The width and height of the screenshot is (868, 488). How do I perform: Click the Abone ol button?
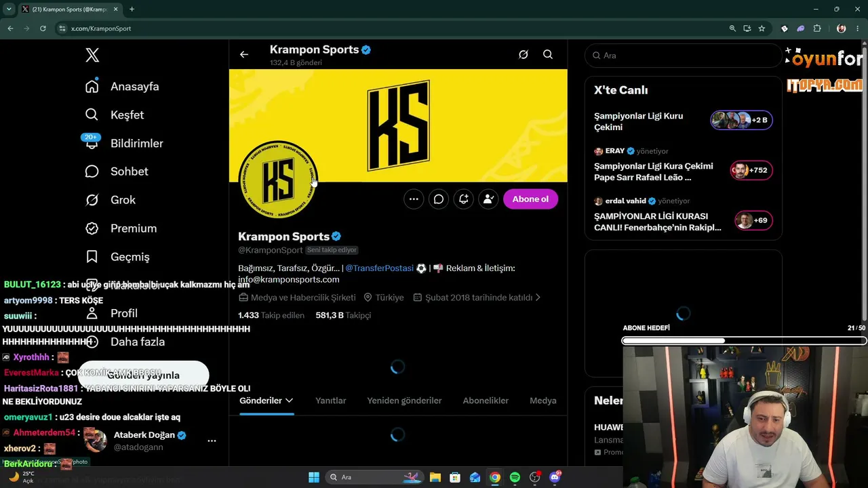tap(530, 199)
